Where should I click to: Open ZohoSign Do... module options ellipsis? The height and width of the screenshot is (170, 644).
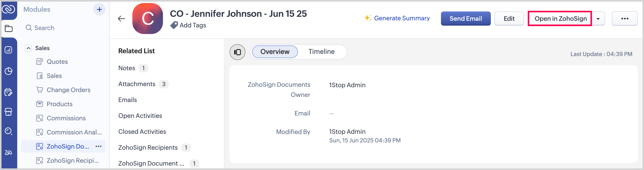point(98,146)
